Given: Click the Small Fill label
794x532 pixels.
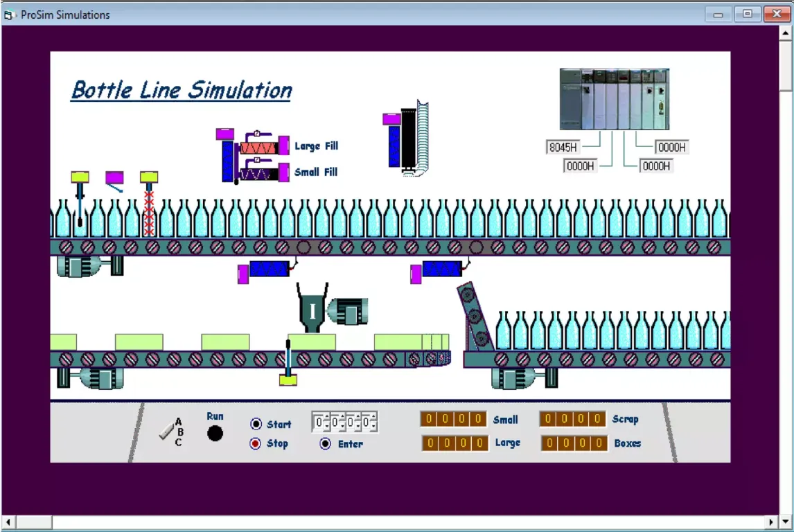Looking at the screenshot, I should (x=316, y=172).
